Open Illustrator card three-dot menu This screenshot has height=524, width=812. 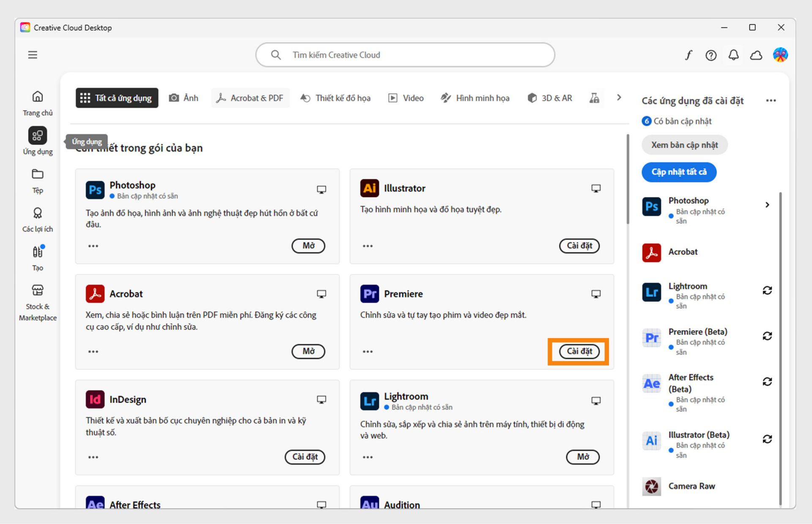(x=368, y=246)
